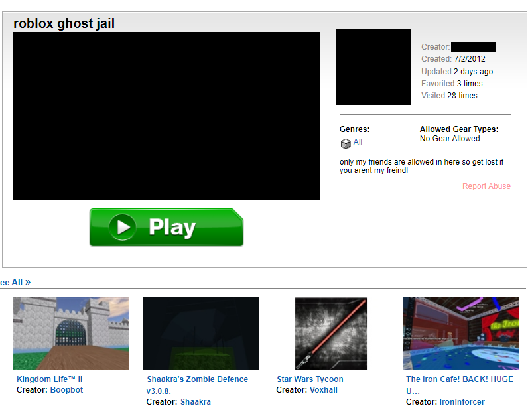Open the All genre link
532x408 pixels.
pos(358,142)
